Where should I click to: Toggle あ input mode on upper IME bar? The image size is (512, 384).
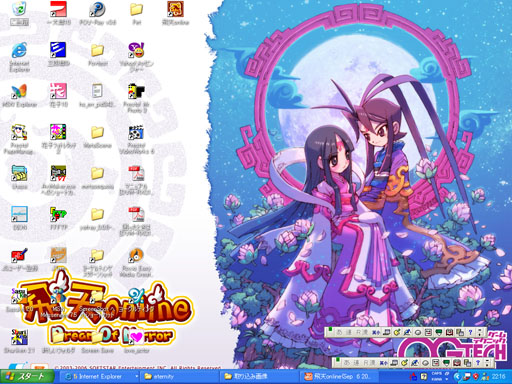pyautogui.click(x=339, y=332)
